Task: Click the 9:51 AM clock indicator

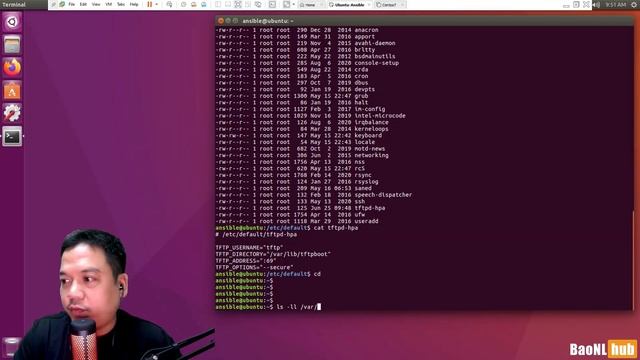Action: pyautogui.click(x=616, y=4)
